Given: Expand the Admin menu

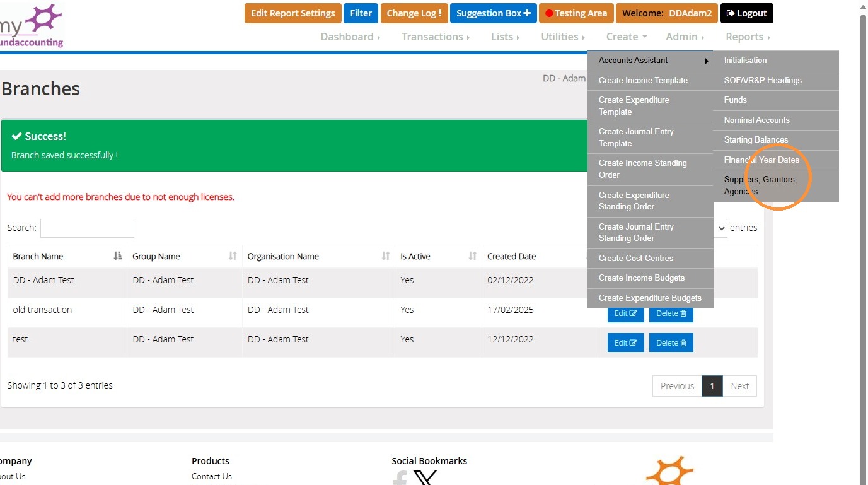Looking at the screenshot, I should 685,37.
